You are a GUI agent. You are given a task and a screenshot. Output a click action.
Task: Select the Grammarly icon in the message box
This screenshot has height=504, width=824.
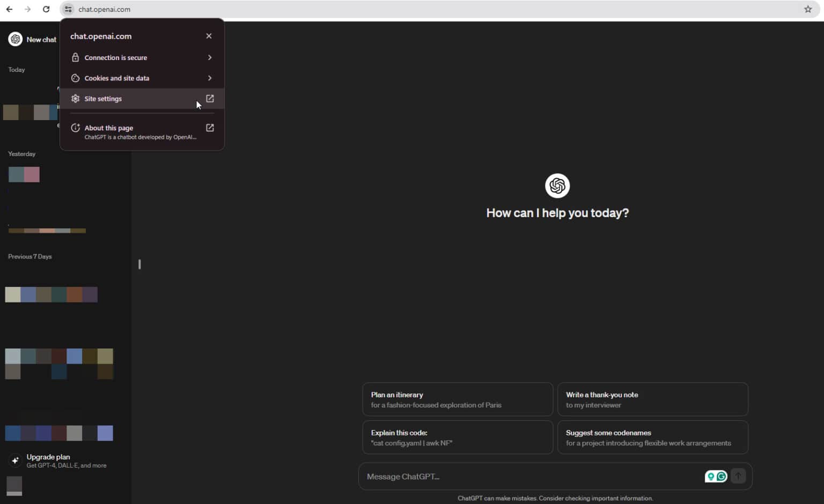[x=720, y=476]
